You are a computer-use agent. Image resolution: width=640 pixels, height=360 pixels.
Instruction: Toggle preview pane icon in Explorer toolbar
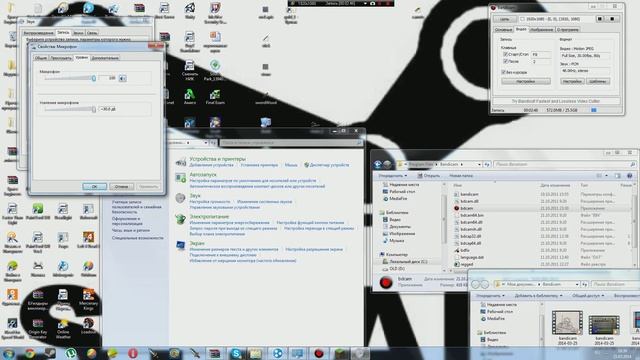(618, 176)
